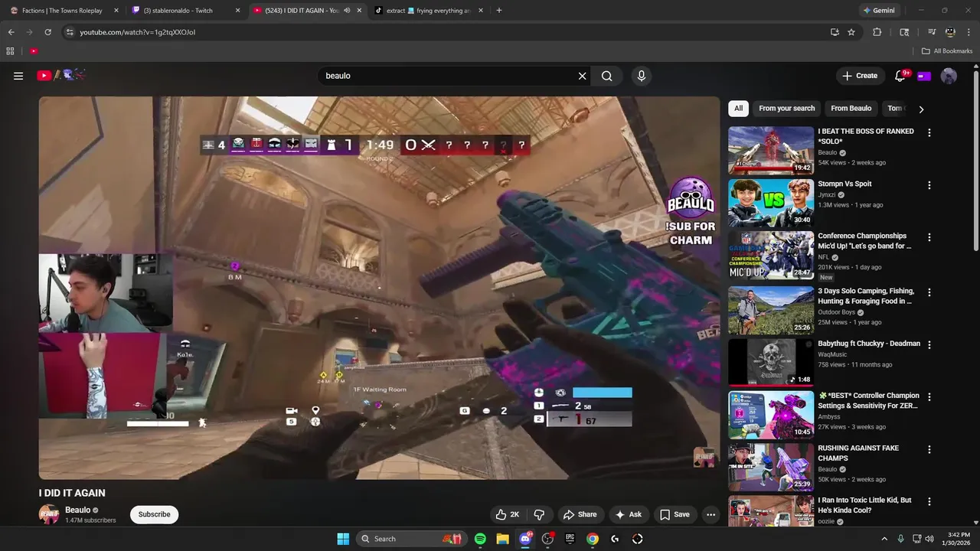The image size is (980, 551).
Task: Open the Beaulo channel name link
Action: [x=77, y=510]
